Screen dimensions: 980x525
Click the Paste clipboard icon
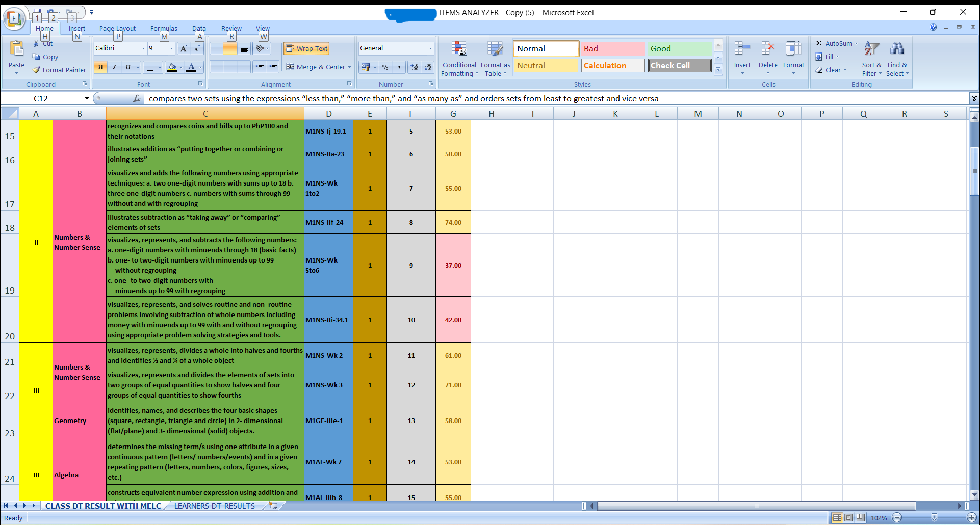(x=16, y=49)
